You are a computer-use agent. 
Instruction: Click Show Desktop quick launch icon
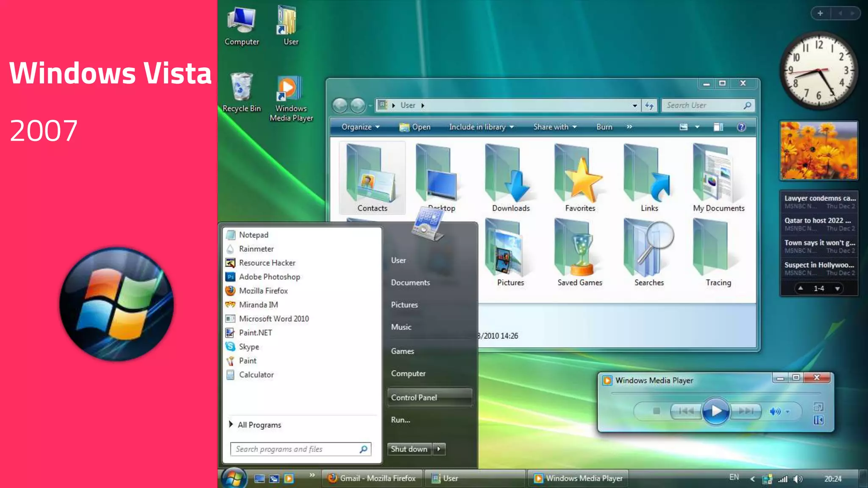(259, 479)
